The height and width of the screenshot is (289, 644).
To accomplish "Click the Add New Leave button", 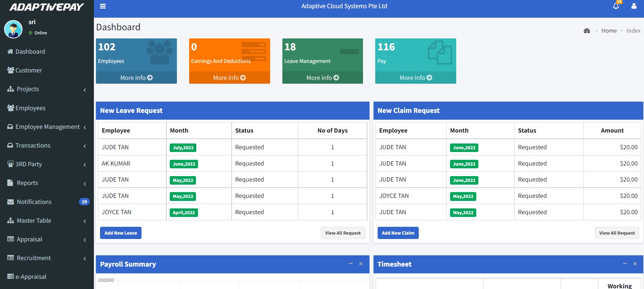I will [x=121, y=233].
